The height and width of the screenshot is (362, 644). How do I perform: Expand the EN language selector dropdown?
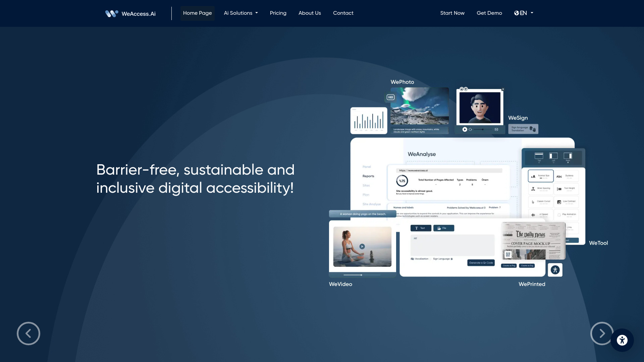(x=524, y=13)
